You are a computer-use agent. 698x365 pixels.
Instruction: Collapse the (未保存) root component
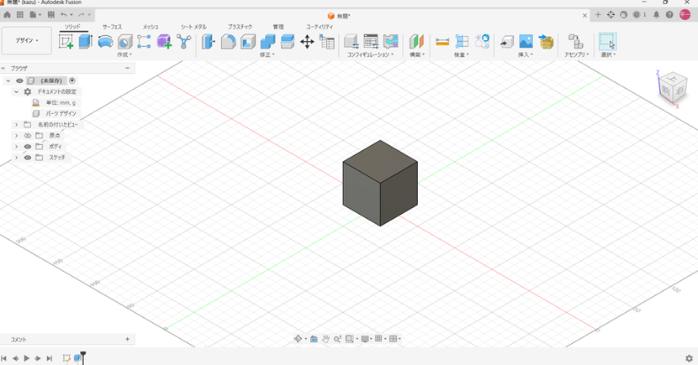tap(8, 81)
